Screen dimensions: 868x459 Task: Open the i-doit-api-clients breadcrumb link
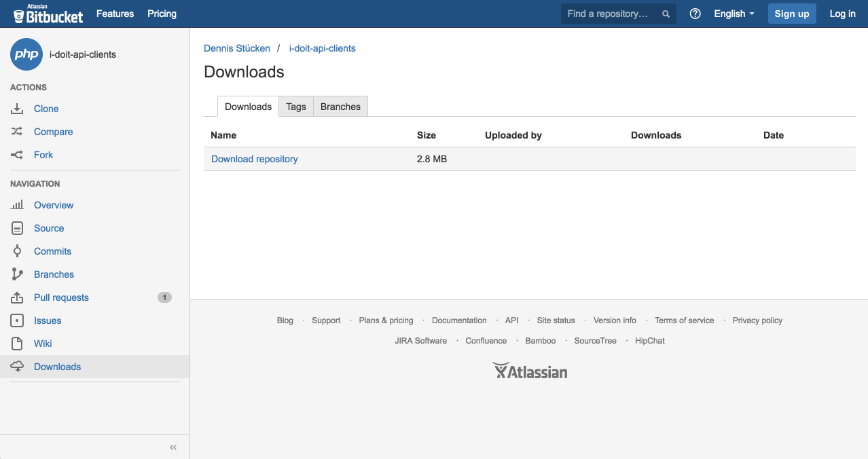(323, 48)
